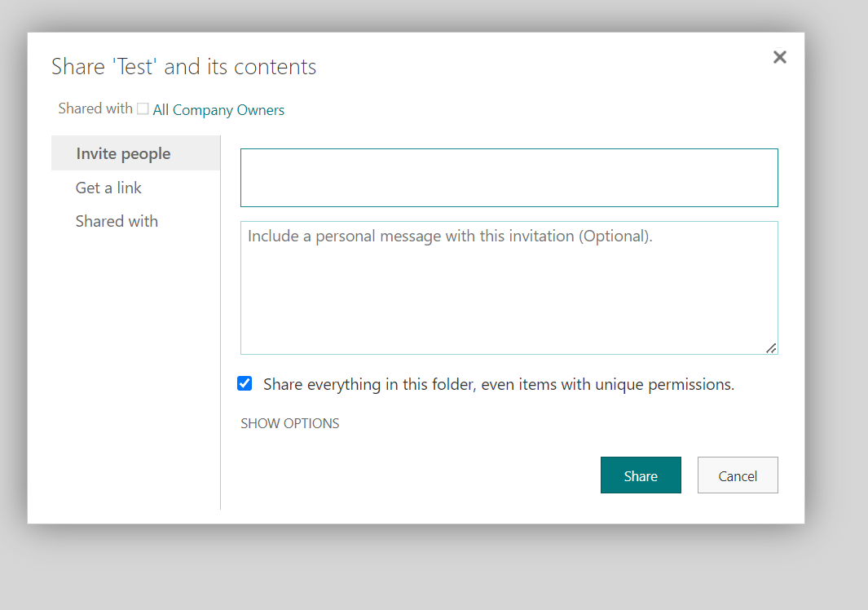This screenshot has width=868, height=610.
Task: Click the dialog title 'Share Test and its contents'
Action: point(183,67)
